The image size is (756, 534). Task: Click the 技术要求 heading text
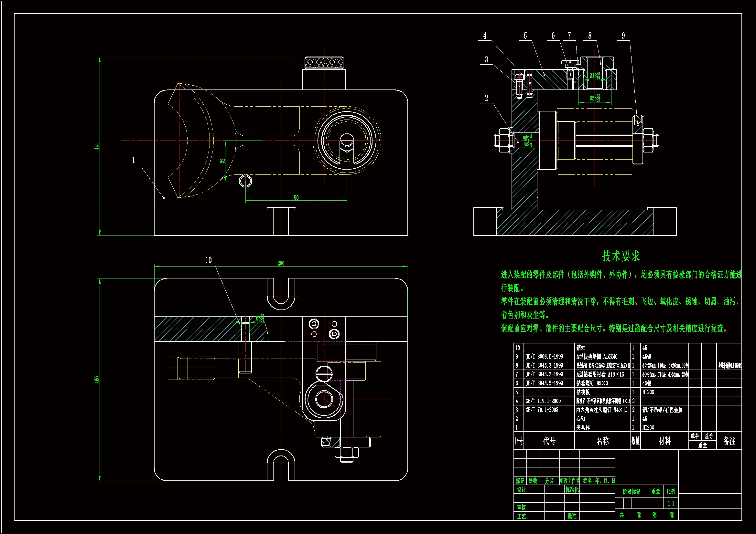[621, 256]
